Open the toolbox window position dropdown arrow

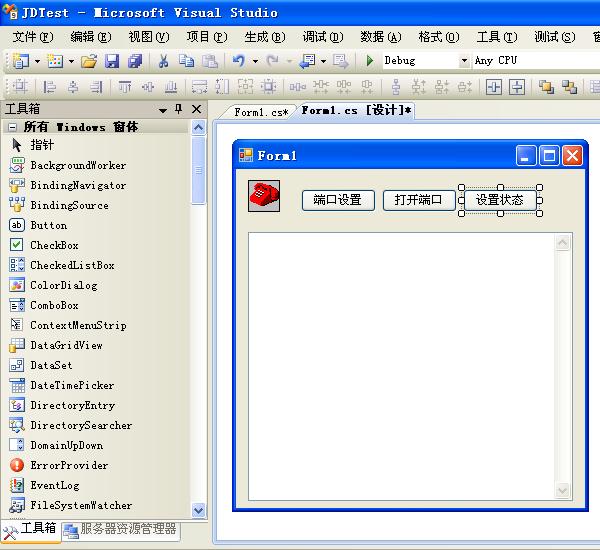click(x=163, y=110)
